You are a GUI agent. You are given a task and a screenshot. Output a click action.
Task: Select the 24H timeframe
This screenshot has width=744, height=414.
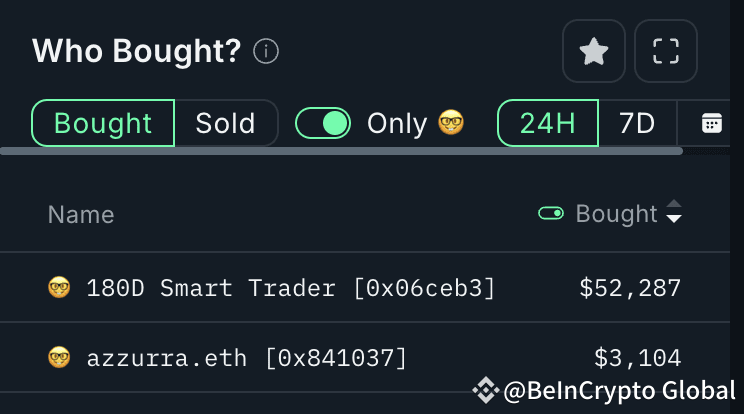coord(548,124)
